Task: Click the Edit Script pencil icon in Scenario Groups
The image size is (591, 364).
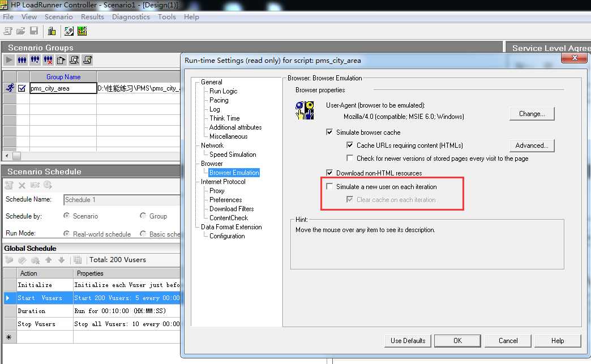Action: coord(87,60)
